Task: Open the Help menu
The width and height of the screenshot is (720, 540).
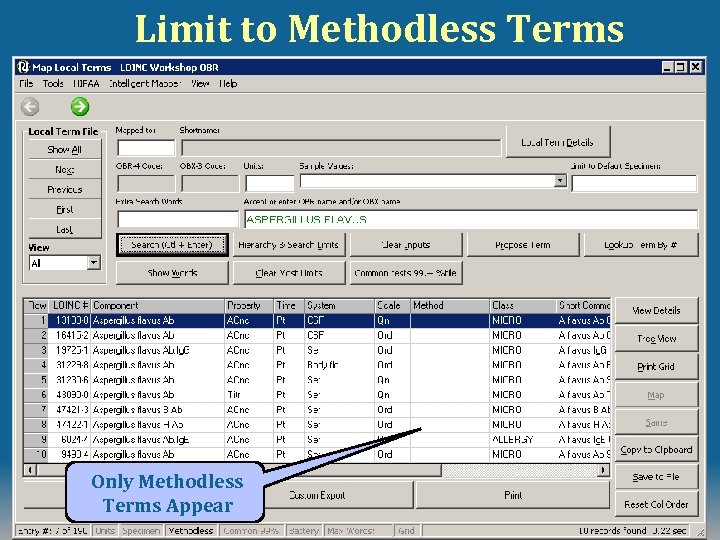Action: [x=228, y=84]
